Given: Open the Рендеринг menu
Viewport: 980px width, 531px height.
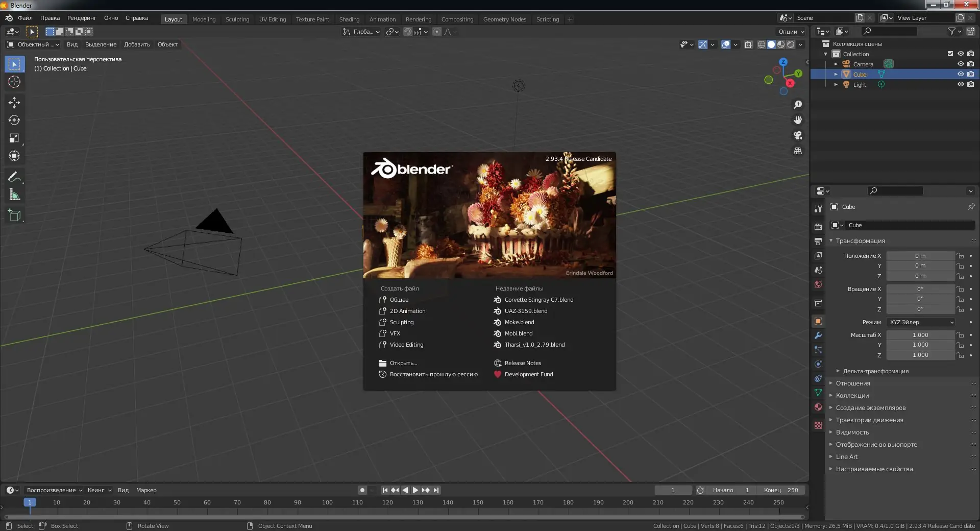Looking at the screenshot, I should pos(82,18).
